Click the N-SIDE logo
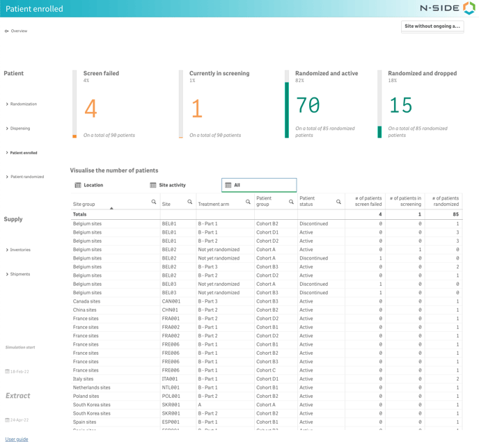Screen dimensions: 479x448 (448, 8)
